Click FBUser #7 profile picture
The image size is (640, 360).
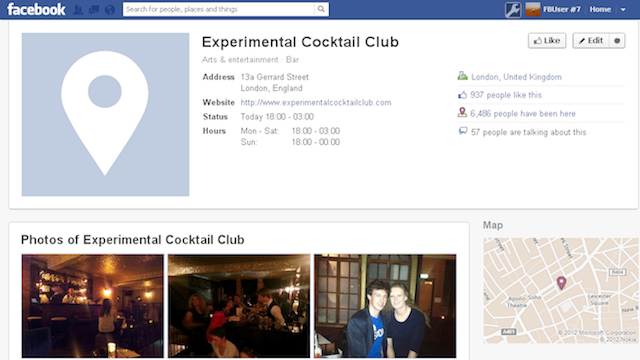click(x=533, y=9)
